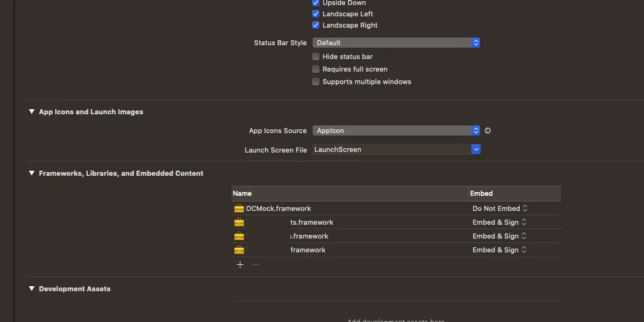Open the Status Bar Style dropdown
The image size is (644, 322).
click(x=396, y=43)
